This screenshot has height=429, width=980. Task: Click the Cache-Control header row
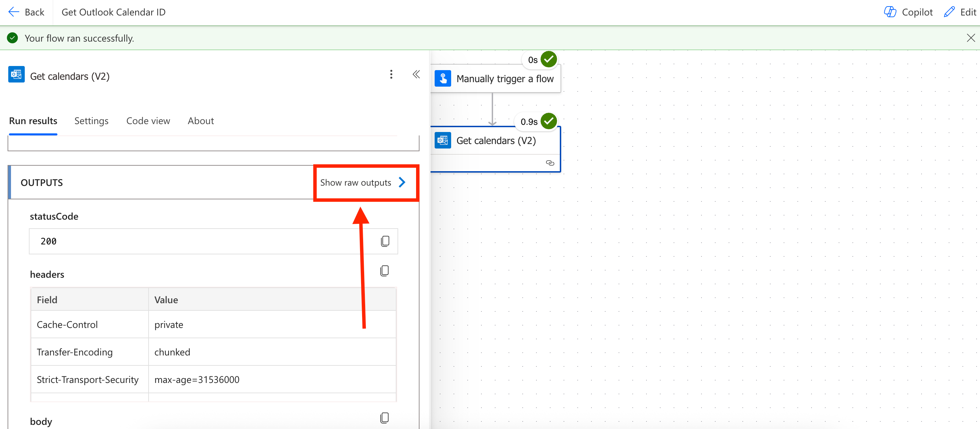pos(213,324)
